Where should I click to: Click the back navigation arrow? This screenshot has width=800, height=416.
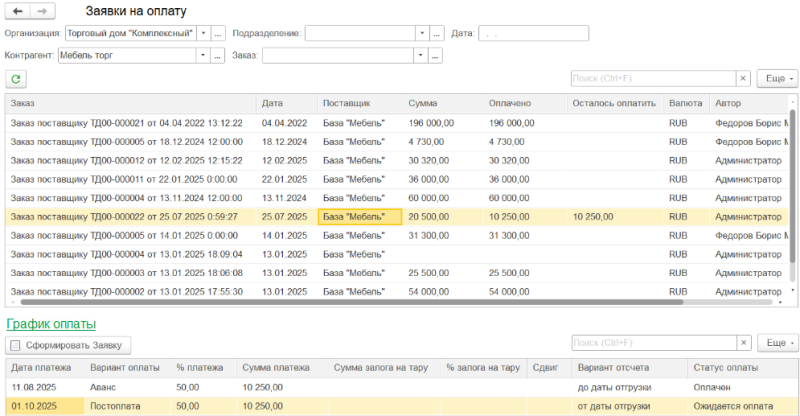point(18,10)
